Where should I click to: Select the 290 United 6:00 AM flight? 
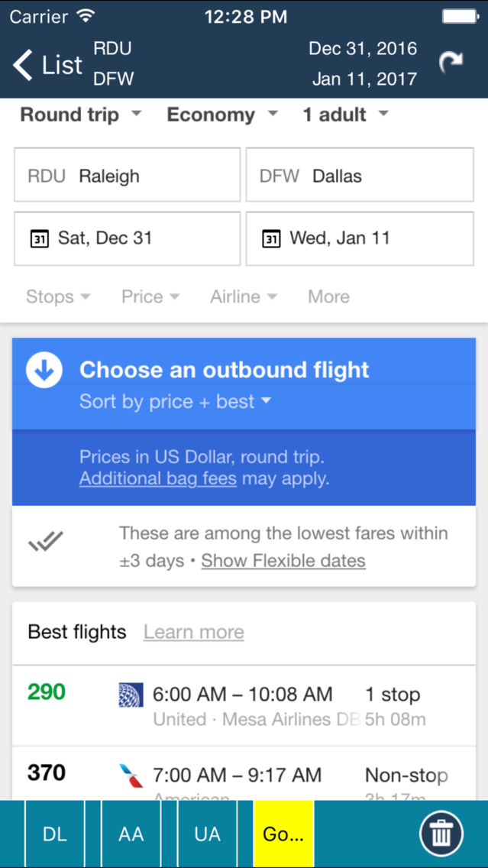click(x=243, y=704)
